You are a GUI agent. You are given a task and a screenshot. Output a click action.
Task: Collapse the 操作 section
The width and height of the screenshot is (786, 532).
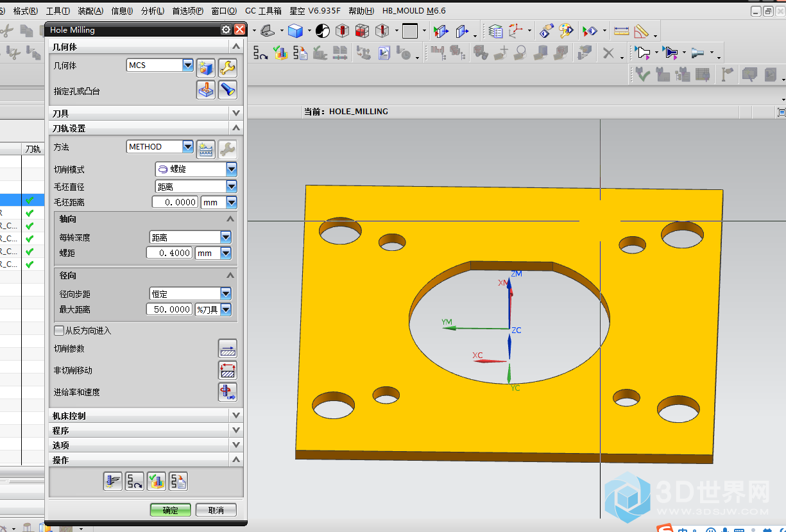[x=236, y=460]
